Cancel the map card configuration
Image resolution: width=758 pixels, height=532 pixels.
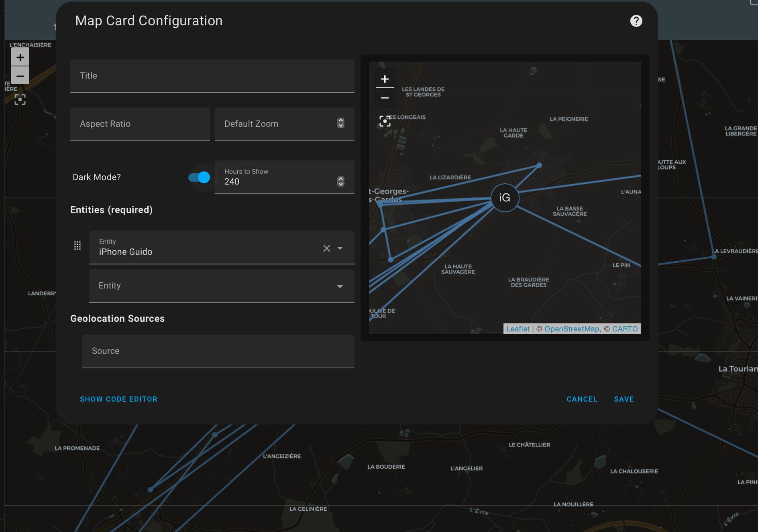582,399
